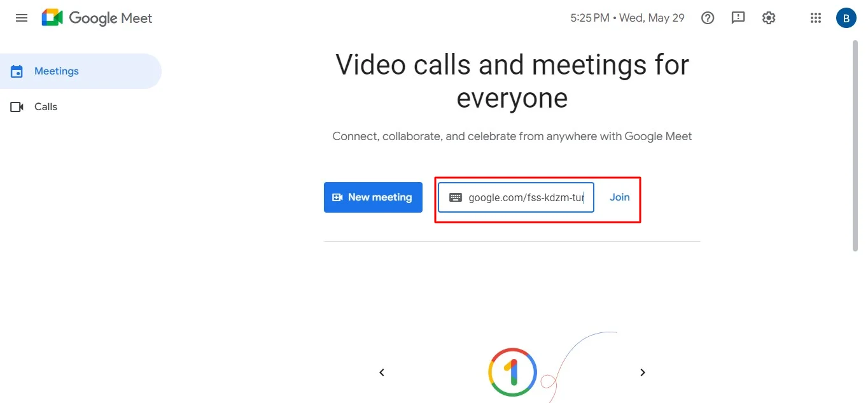Click the meeting code input field
This screenshot has height=403, width=868.
(x=516, y=197)
